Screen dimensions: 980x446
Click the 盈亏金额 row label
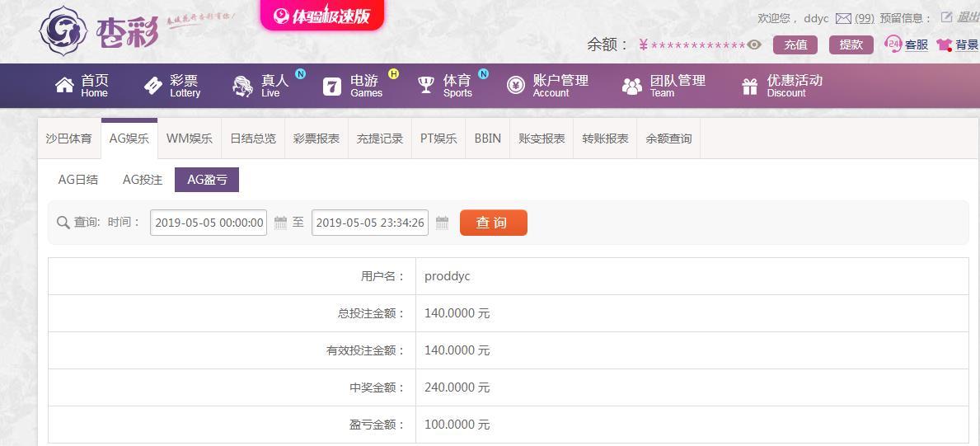(377, 425)
